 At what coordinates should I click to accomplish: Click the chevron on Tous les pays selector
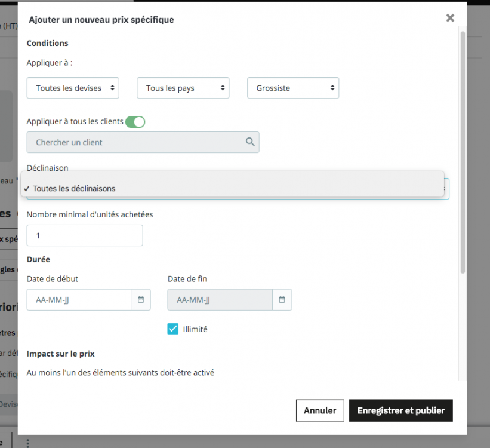point(221,87)
